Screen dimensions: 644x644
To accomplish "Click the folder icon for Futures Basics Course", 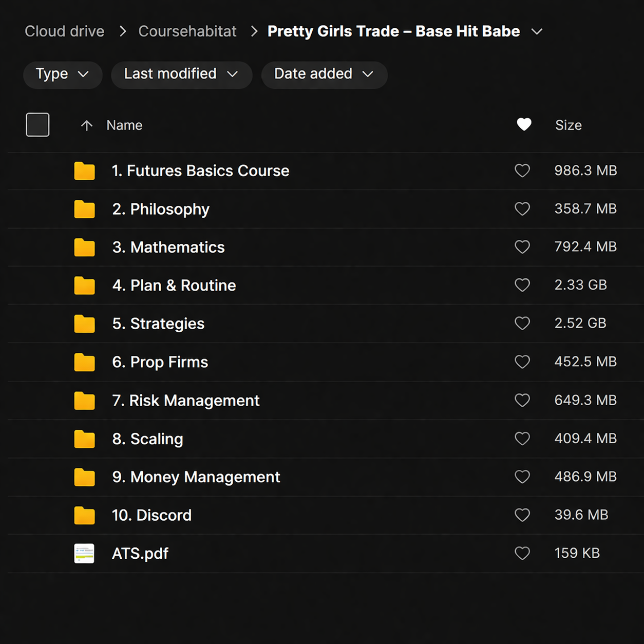I will pos(84,171).
